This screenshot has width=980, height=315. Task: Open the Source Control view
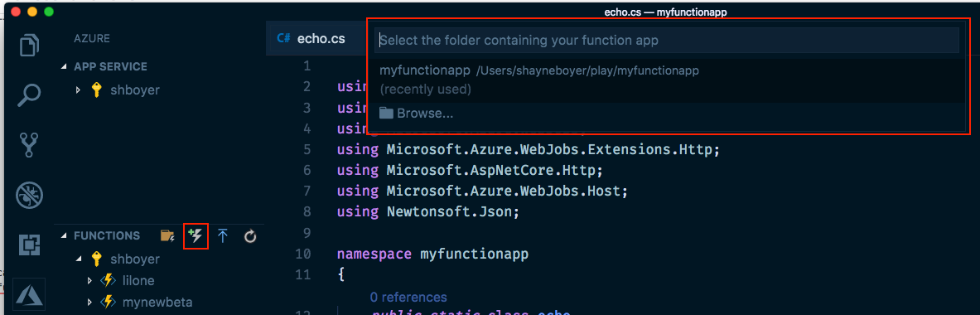coord(29,144)
